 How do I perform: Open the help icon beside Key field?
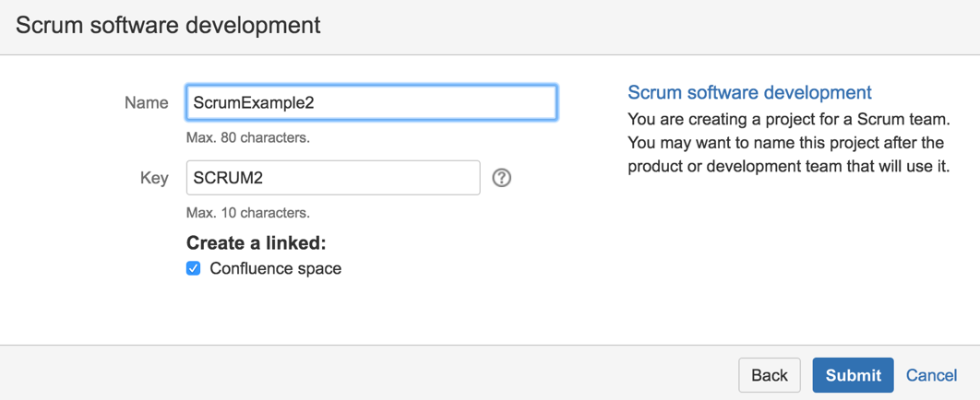coord(502,179)
